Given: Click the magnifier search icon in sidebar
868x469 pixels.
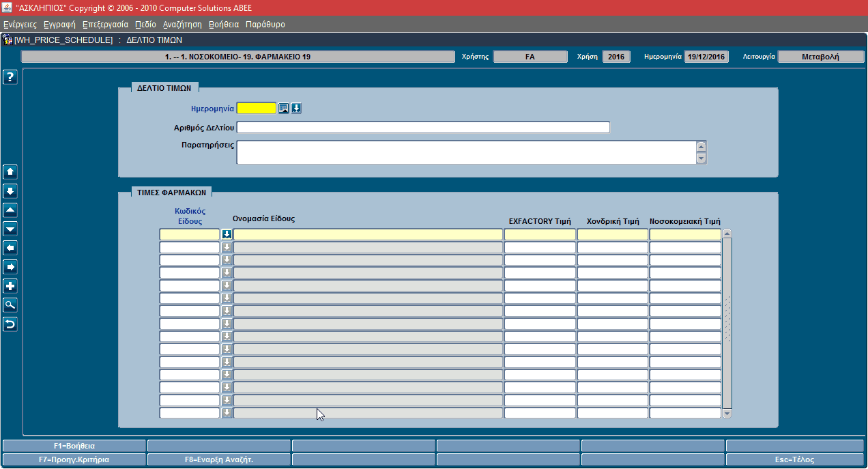Looking at the screenshot, I should point(10,305).
